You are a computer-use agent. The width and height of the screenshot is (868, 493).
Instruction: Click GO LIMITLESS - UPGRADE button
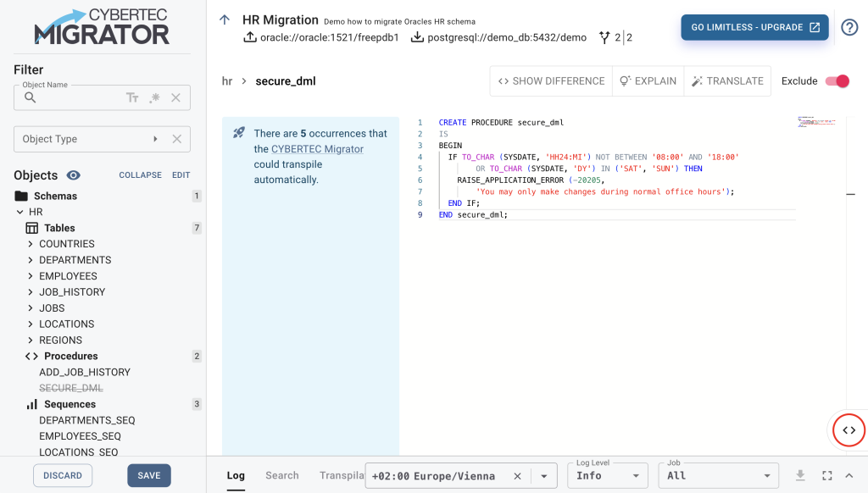tap(754, 27)
